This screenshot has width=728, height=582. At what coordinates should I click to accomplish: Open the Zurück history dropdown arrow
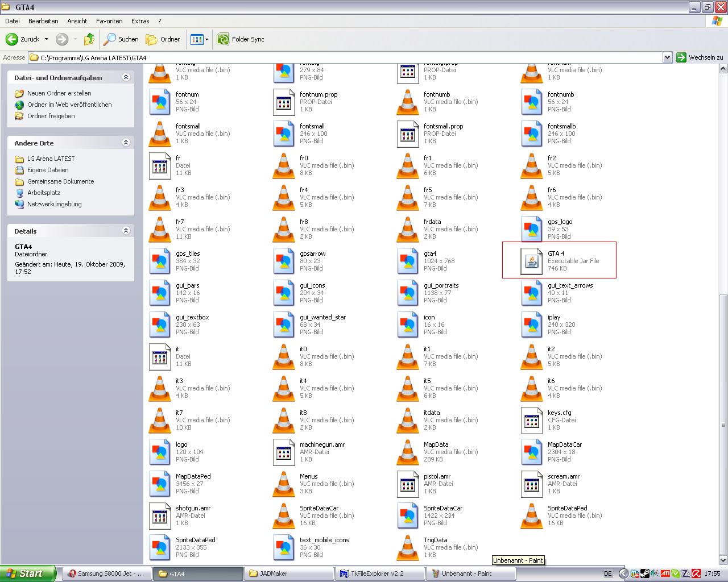[x=46, y=39]
